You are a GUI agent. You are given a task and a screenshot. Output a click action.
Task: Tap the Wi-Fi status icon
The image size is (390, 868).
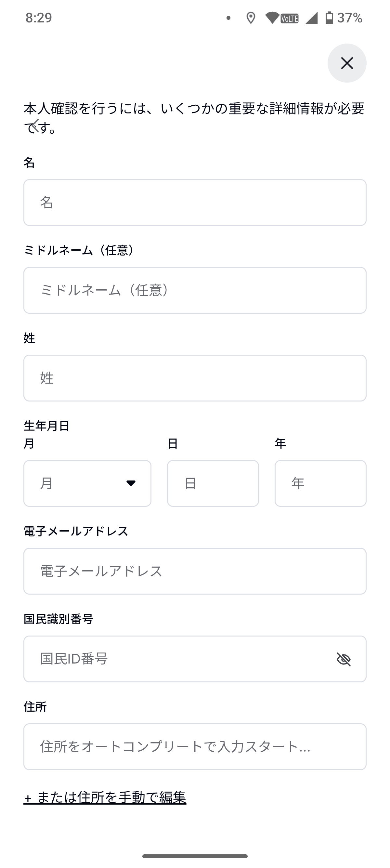[x=272, y=18]
